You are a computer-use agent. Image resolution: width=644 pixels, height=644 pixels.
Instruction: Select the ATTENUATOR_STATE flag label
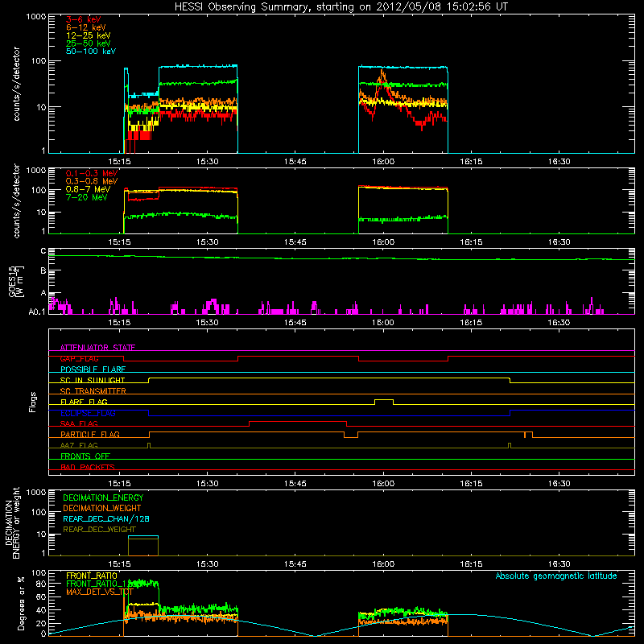[x=97, y=348]
